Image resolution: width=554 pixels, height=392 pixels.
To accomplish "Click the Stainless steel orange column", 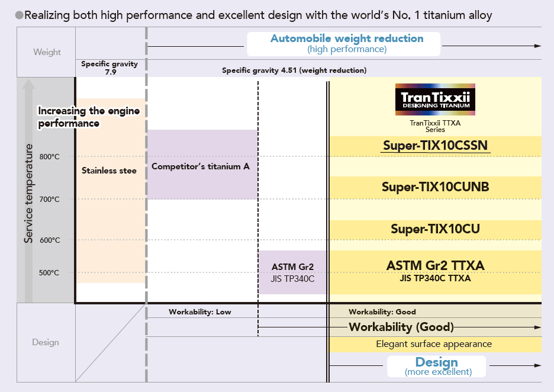I will coord(109,189).
